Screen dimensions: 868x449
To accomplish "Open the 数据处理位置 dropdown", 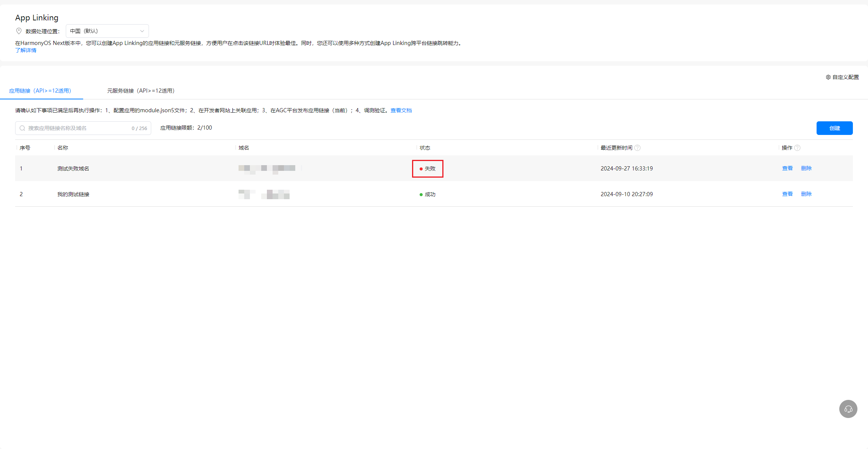I will click(107, 31).
